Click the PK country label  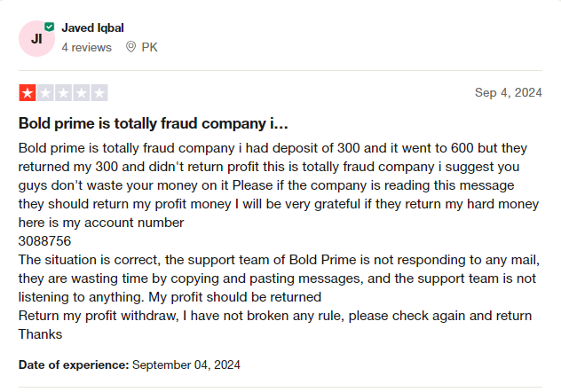[x=149, y=47]
